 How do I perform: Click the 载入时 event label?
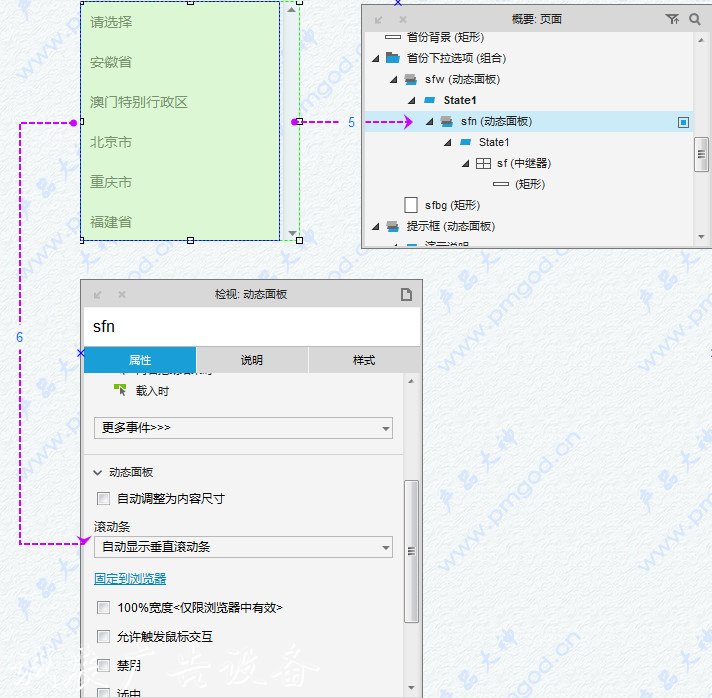[x=152, y=391]
